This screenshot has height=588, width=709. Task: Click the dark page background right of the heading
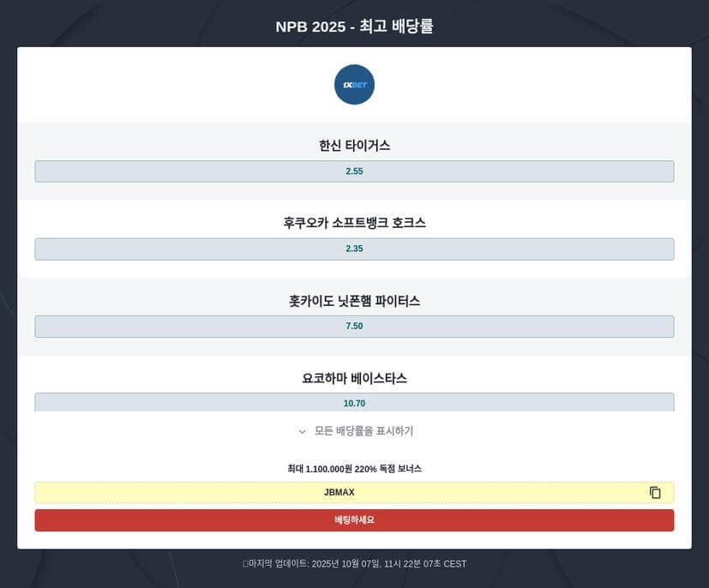(x=583, y=26)
